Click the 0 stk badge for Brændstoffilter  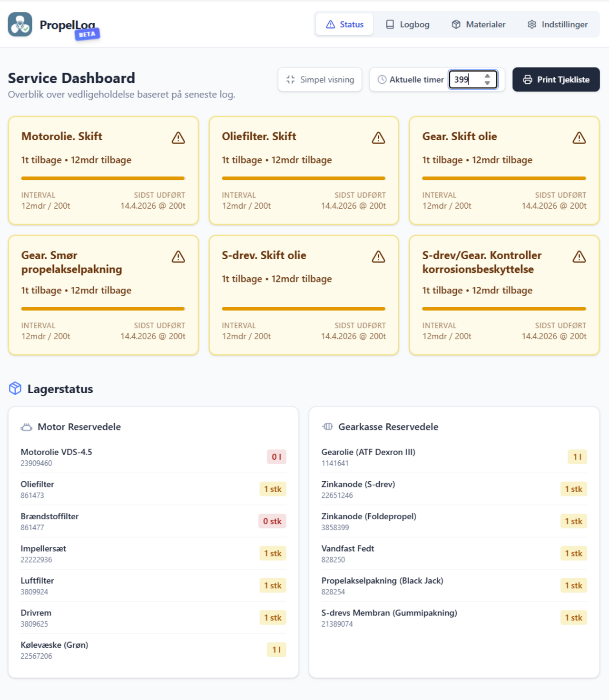(x=272, y=521)
